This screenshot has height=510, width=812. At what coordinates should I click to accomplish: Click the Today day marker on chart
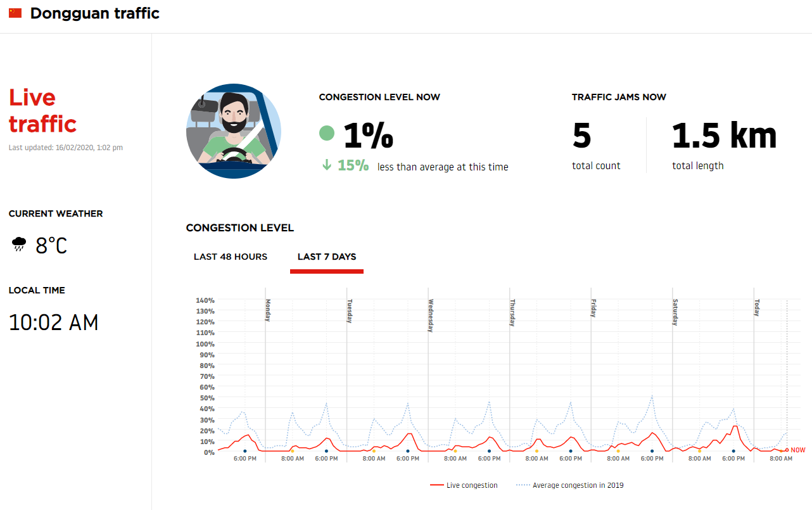(756, 308)
